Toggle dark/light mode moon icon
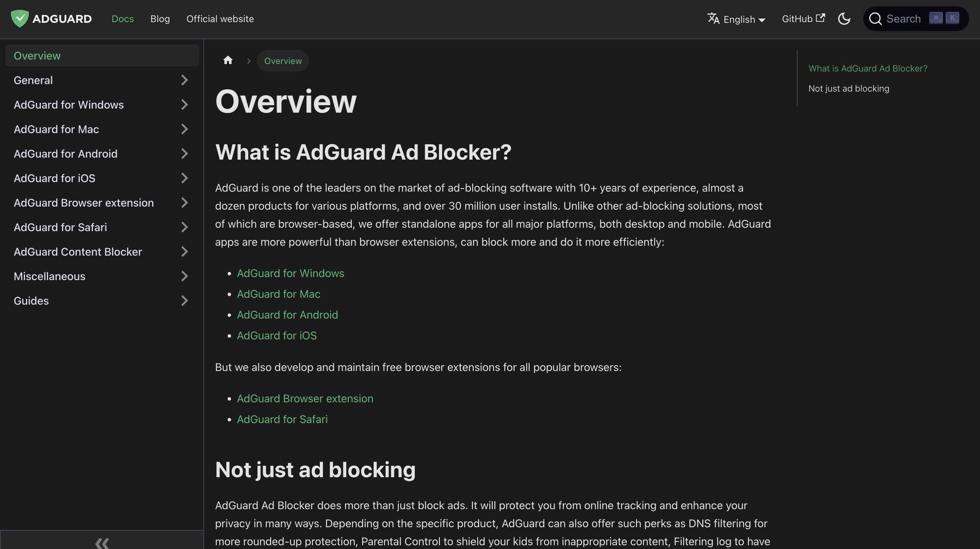Viewport: 980px width, 549px height. [844, 19]
